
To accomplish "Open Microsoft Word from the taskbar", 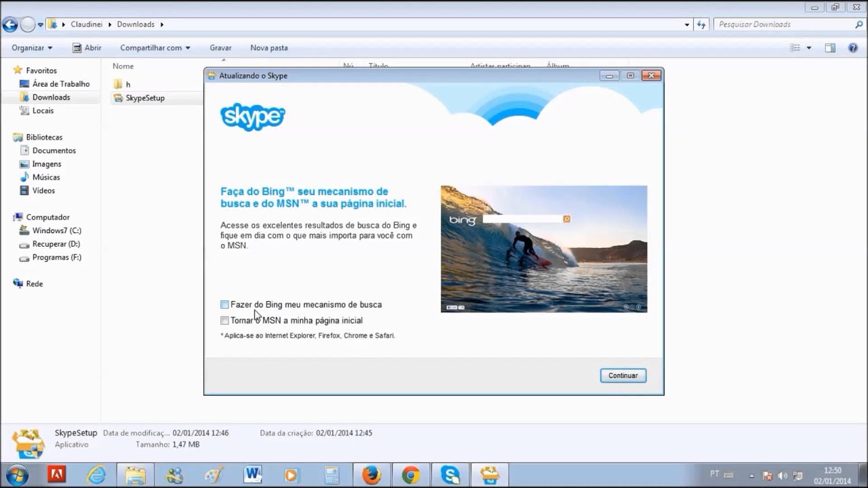I will click(x=253, y=475).
